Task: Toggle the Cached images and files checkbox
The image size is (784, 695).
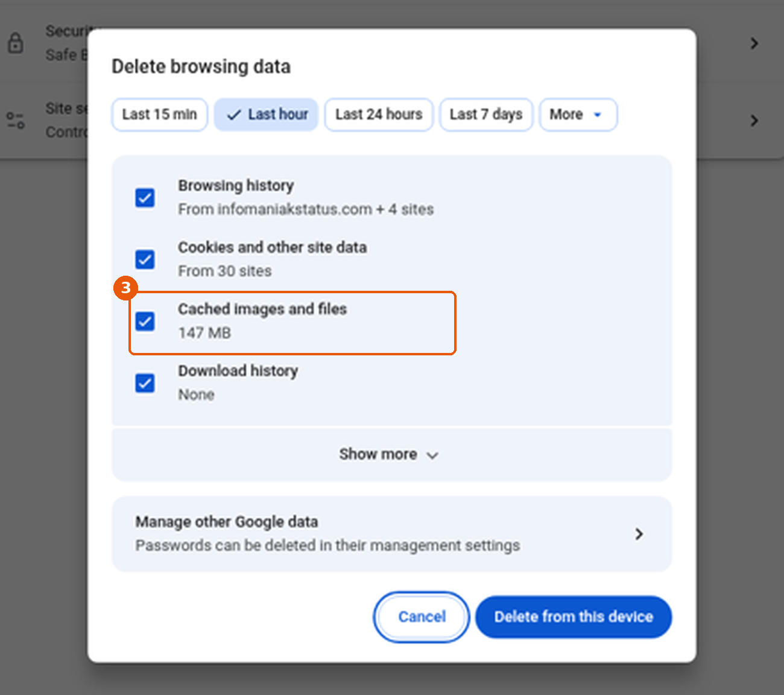Action: (145, 321)
